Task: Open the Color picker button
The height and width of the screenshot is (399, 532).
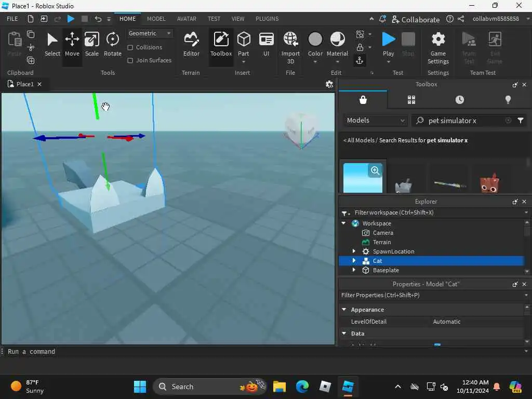Action: click(315, 41)
